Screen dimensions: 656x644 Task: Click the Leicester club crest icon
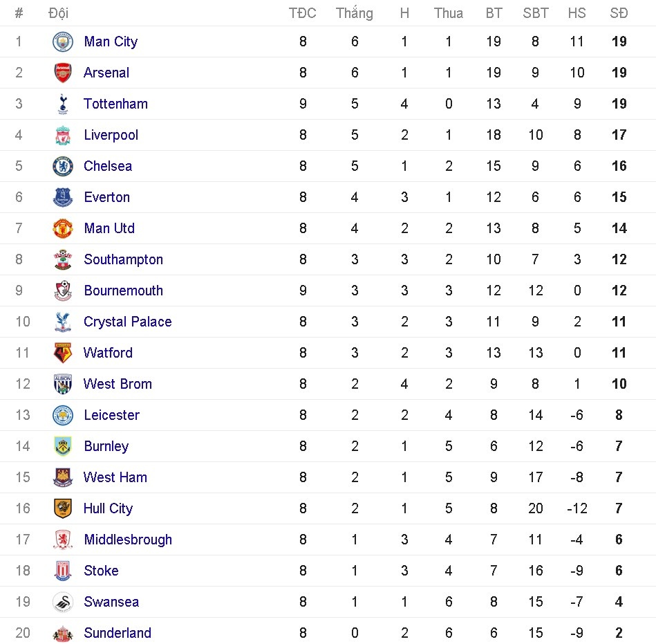pos(63,415)
